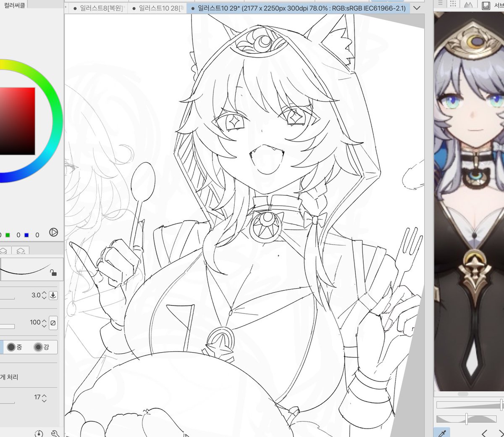Pick a shade in the red color square
Screen dimensions: 504x437
tap(17, 121)
